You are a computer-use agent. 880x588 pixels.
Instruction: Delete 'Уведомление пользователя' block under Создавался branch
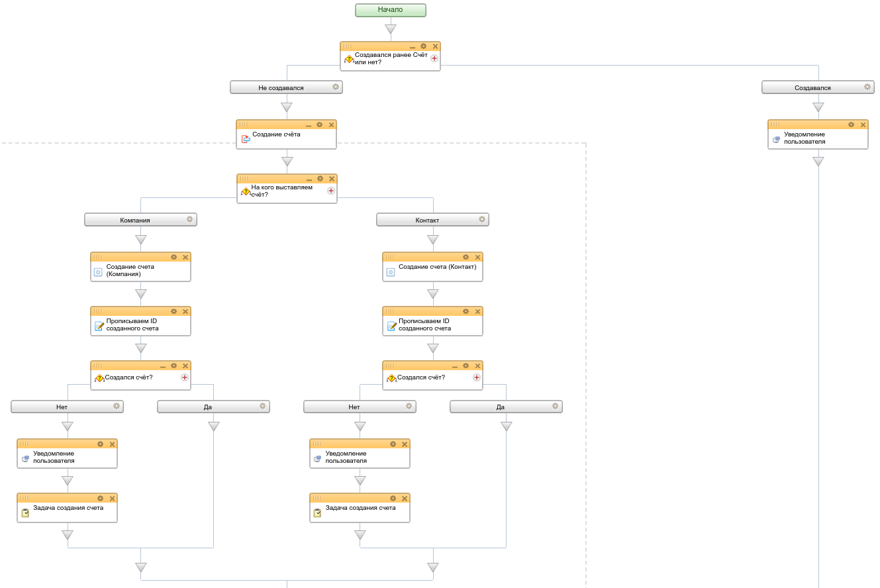point(863,124)
